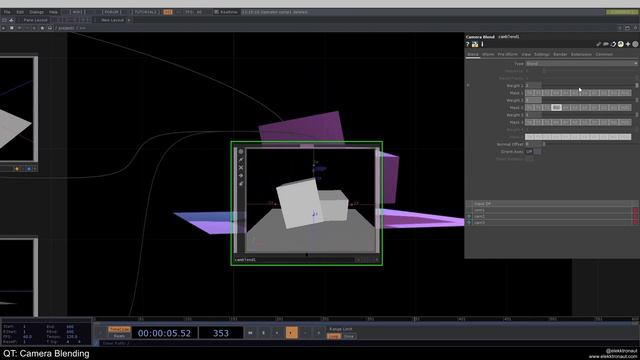Enable Loop range limit option
640x360 pixels.
click(333, 336)
